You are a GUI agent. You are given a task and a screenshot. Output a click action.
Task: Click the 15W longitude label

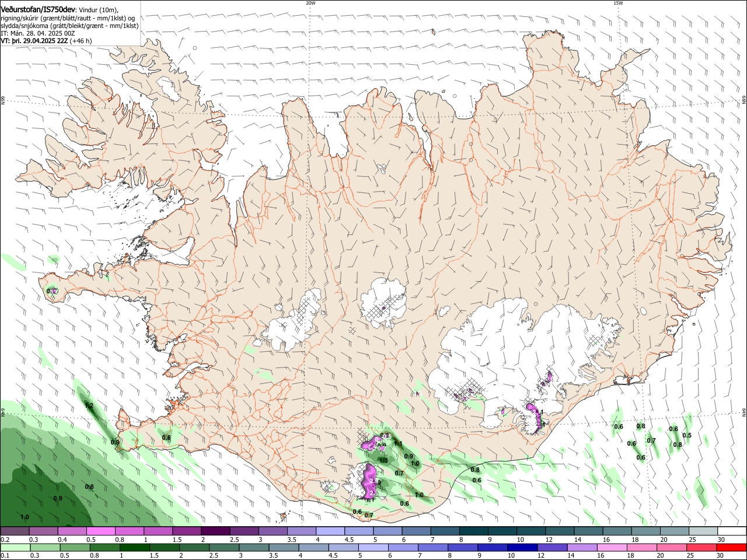click(618, 3)
